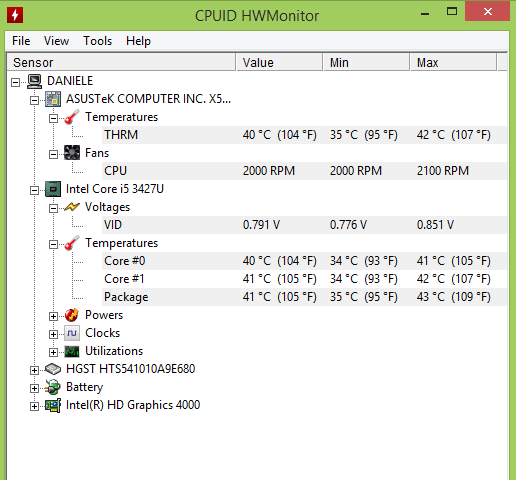Minimize the HWMonitor window
The height and width of the screenshot is (480, 516).
click(425, 13)
